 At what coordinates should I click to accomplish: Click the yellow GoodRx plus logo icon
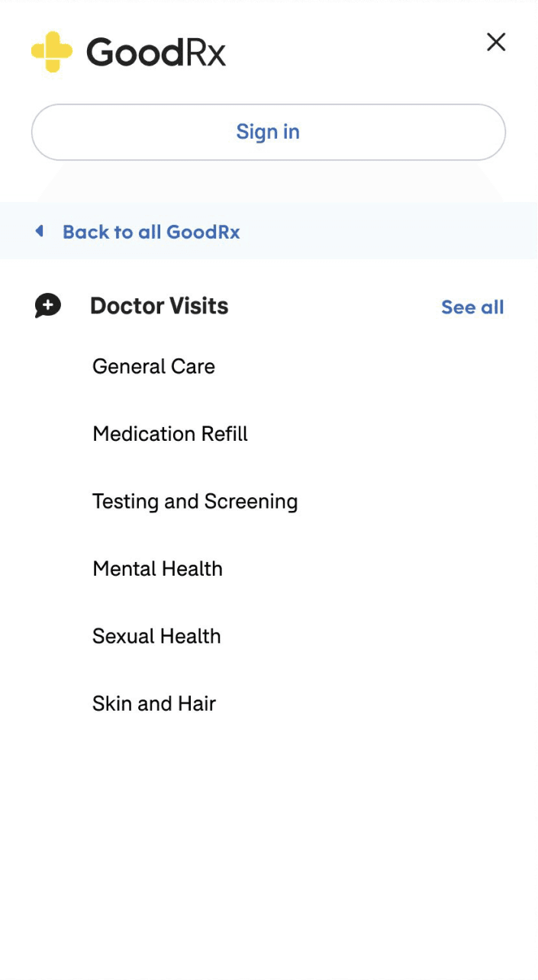(52, 52)
